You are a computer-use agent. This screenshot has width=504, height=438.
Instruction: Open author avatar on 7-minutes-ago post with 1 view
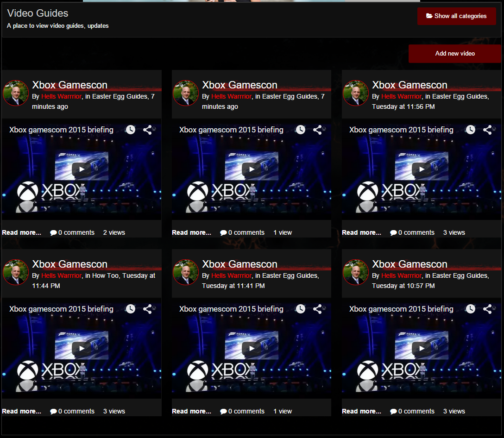[x=186, y=93]
